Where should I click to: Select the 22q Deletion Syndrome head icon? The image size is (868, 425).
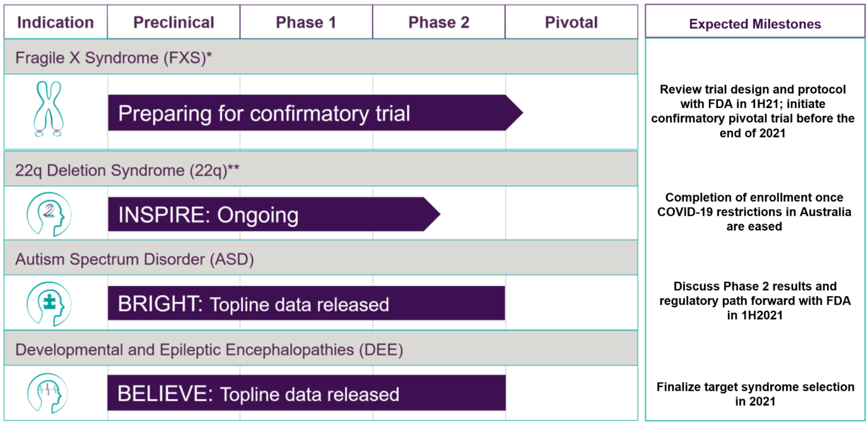49,215
